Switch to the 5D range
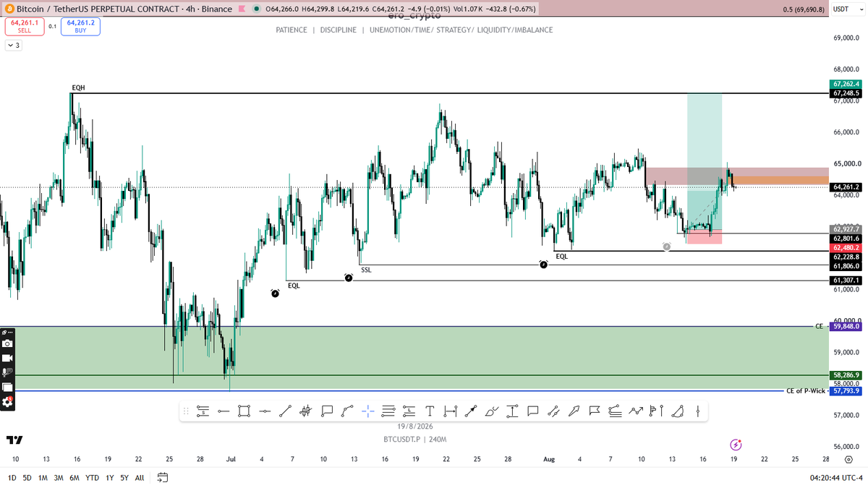 27,477
